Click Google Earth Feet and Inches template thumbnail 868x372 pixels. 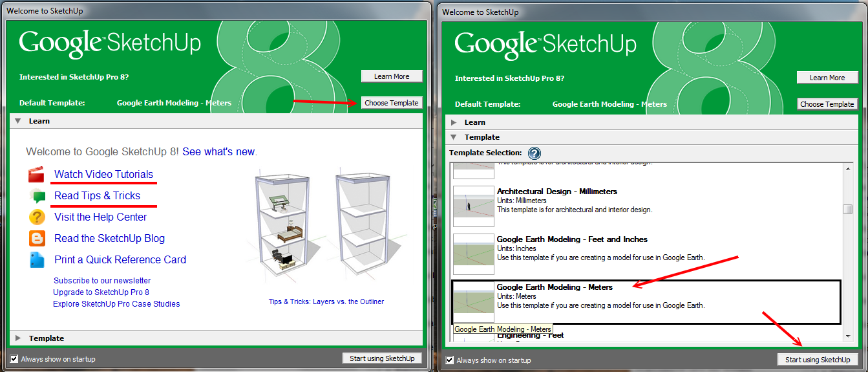click(474, 254)
